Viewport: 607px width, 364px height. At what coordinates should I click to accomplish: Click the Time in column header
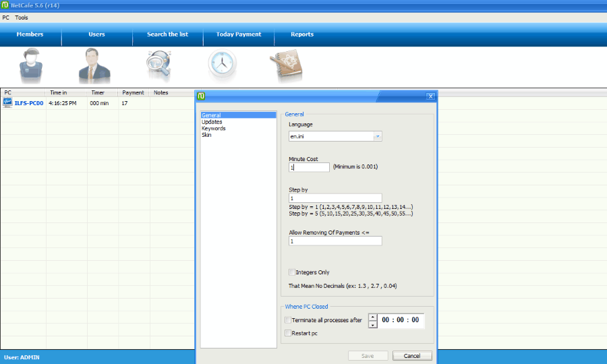[x=67, y=92]
